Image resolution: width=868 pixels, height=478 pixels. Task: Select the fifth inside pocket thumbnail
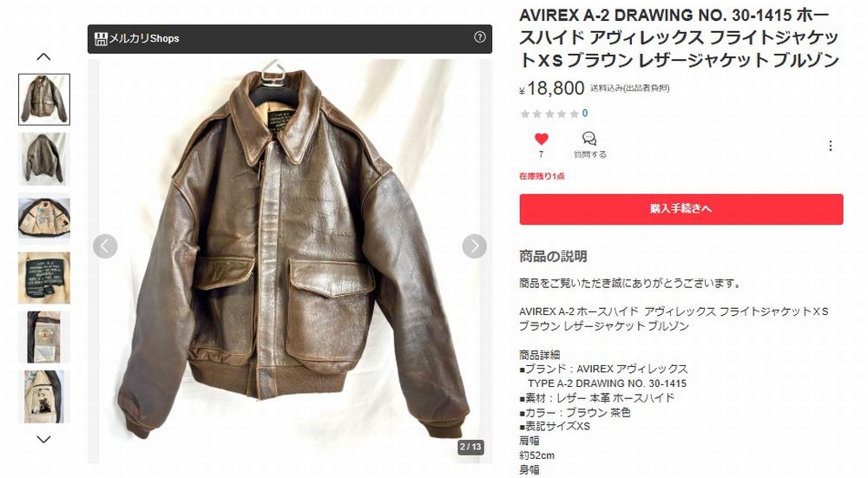pyautogui.click(x=44, y=337)
